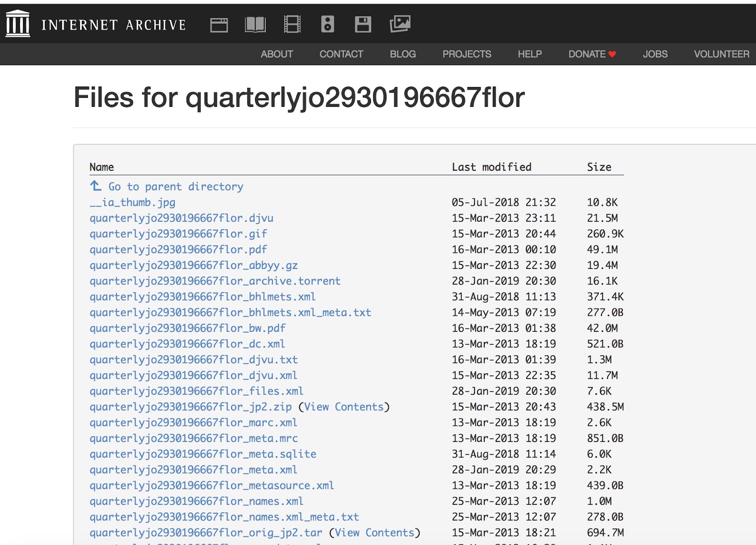Image resolution: width=756 pixels, height=545 pixels.
Task: Download quarterlyjo2930196667flor_orig_jp2.tar
Action: [x=206, y=533]
